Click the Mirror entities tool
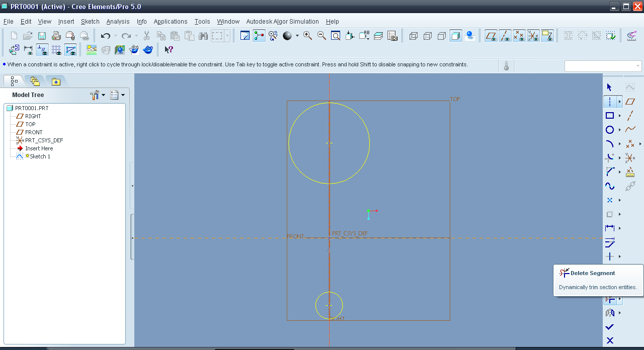Image resolution: width=644 pixels, height=350 pixels. 610,313
